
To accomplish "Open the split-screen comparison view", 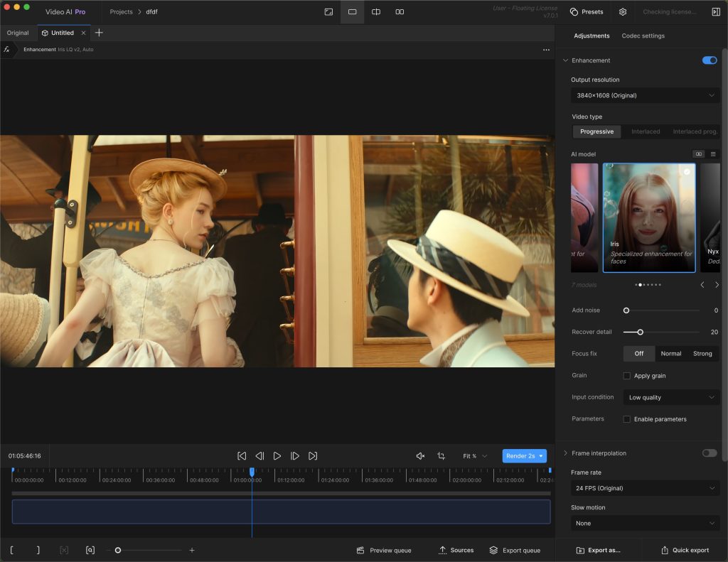I will tap(376, 12).
